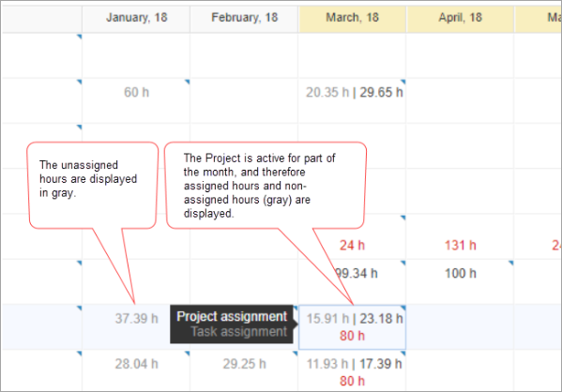Screen dimensions: 562x392
Task: Select the gray 29.25 h cell
Action: pos(244,364)
